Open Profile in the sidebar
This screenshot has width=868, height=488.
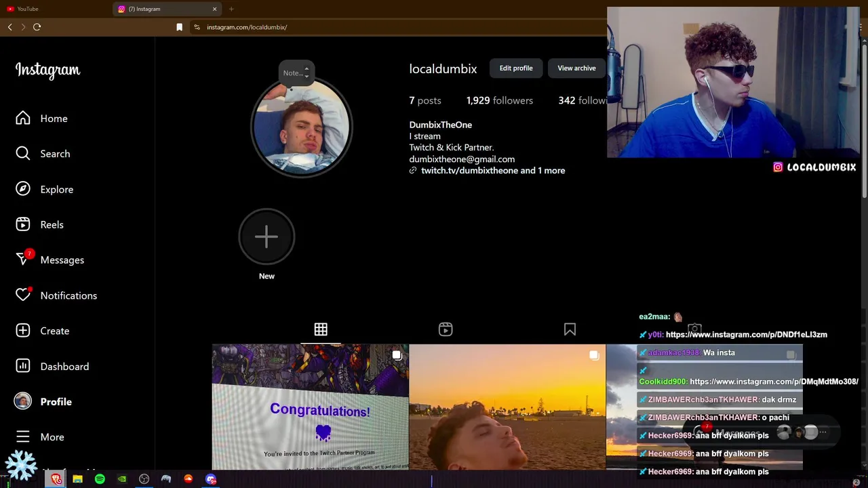[43, 401]
